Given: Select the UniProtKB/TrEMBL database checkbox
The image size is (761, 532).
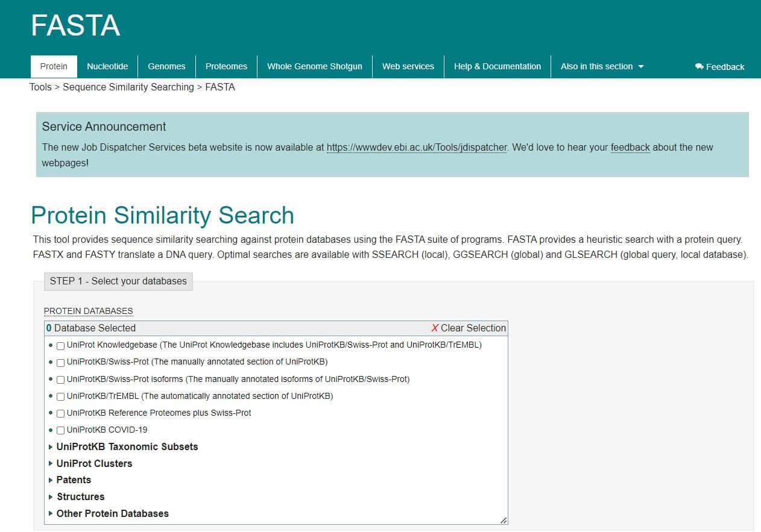Looking at the screenshot, I should pos(60,396).
